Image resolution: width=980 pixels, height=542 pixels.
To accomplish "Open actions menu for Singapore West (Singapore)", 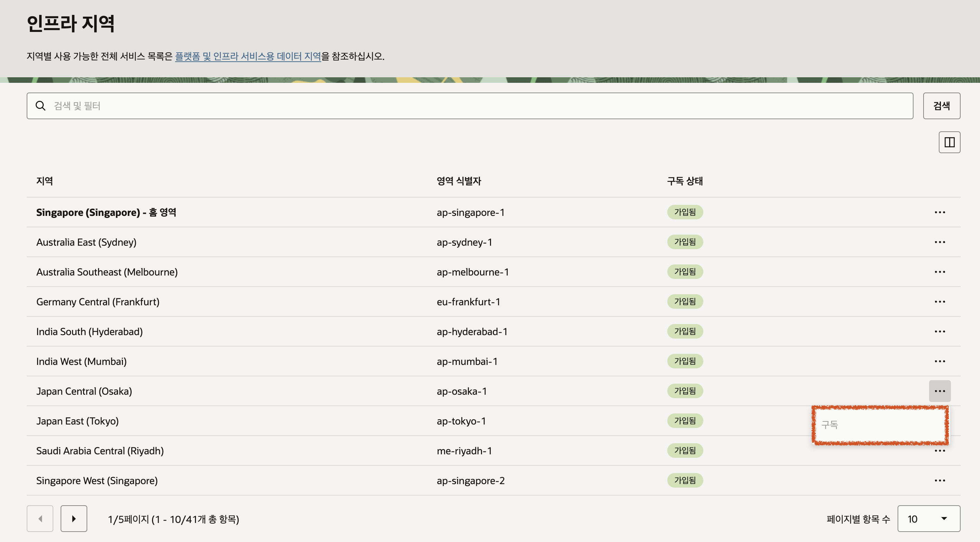I will click(x=939, y=480).
